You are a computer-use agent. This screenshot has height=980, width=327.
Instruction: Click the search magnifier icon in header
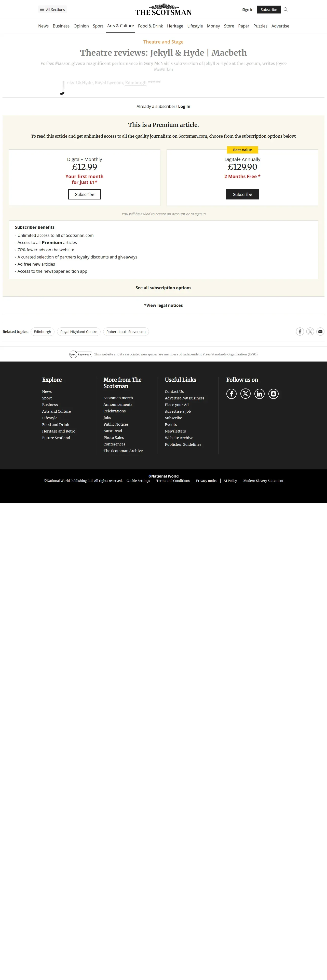[285, 9]
